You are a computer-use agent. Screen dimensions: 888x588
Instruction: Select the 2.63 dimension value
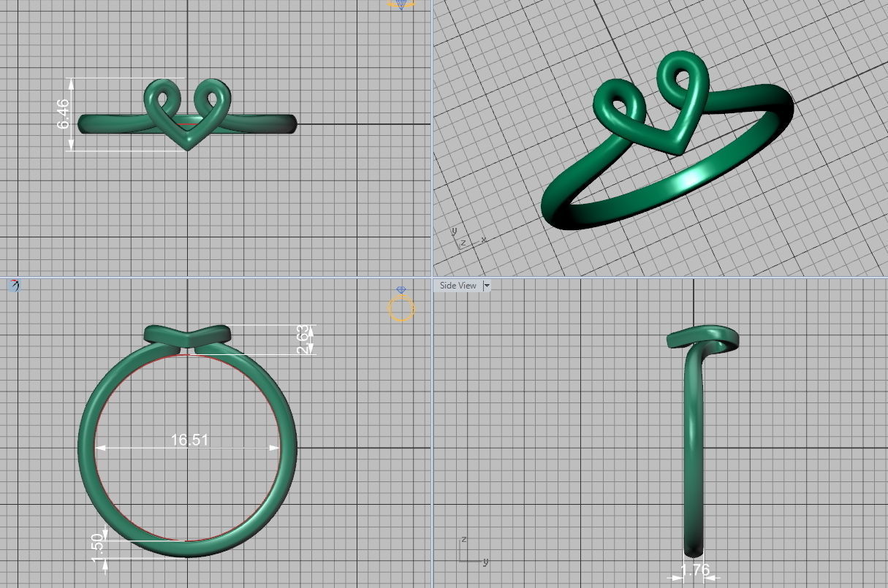[304, 340]
